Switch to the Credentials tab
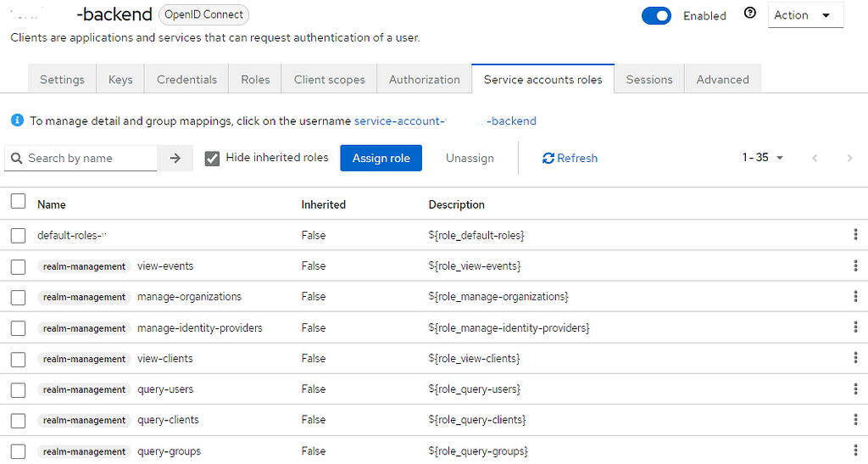 [186, 80]
